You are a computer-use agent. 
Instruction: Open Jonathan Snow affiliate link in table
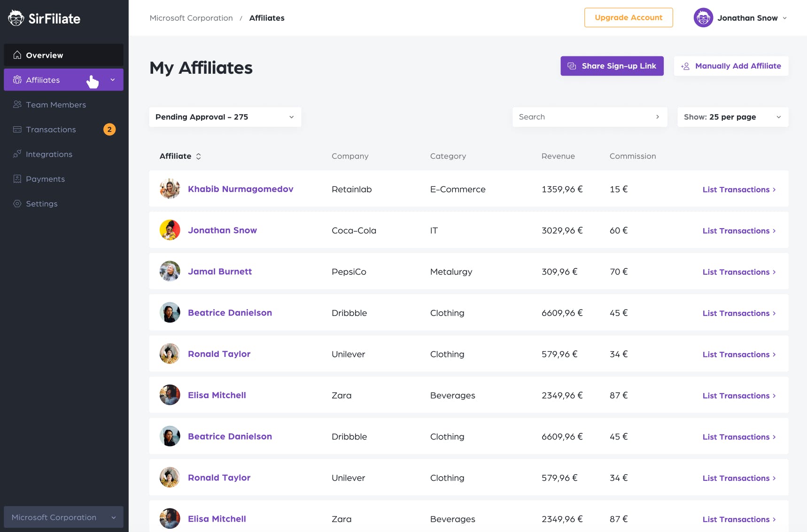coord(222,230)
